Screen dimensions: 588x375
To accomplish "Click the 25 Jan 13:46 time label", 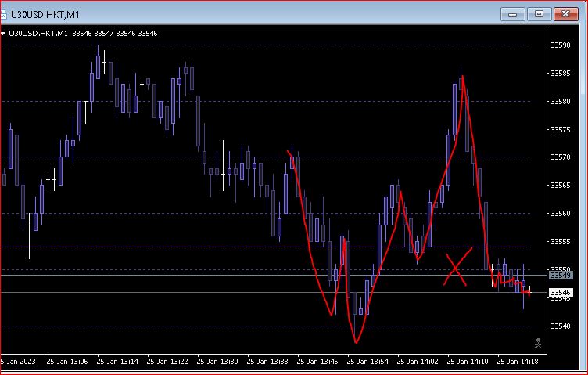I will (x=317, y=362).
